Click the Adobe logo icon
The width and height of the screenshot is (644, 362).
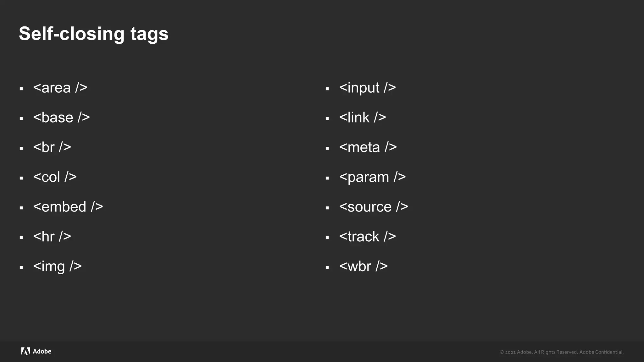(x=25, y=351)
